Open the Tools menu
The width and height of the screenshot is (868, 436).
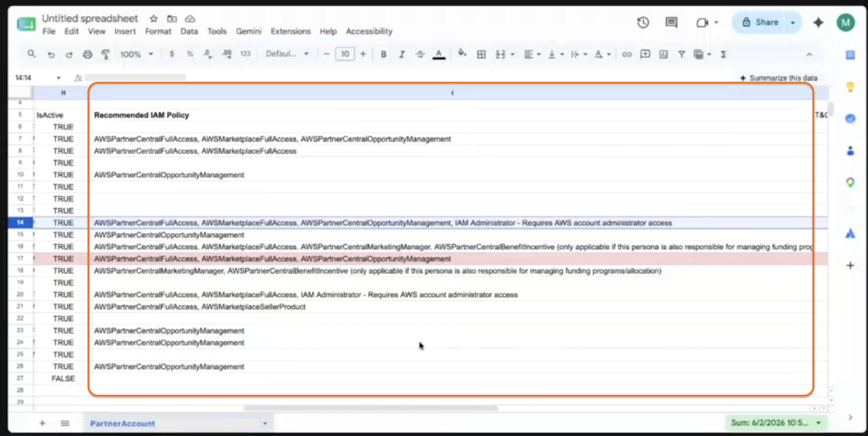click(x=217, y=31)
